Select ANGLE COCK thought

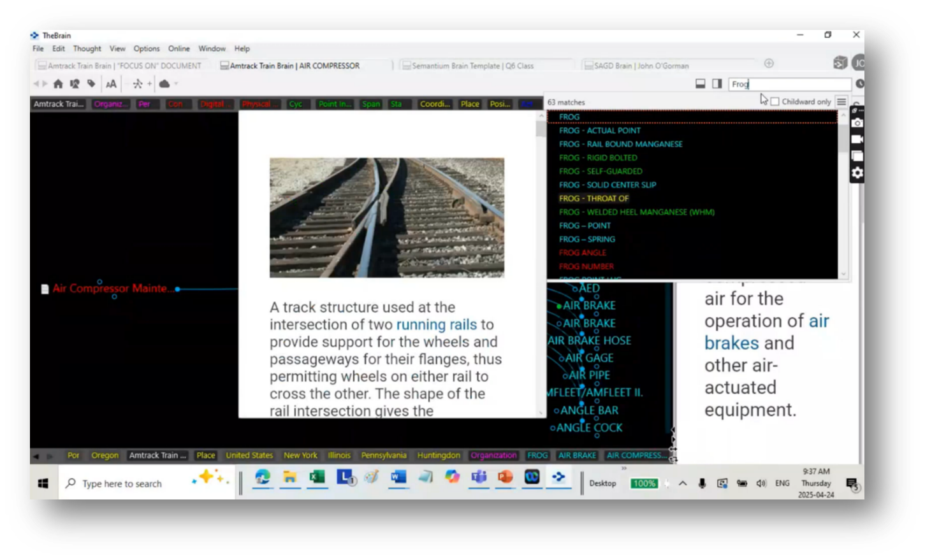(x=589, y=428)
